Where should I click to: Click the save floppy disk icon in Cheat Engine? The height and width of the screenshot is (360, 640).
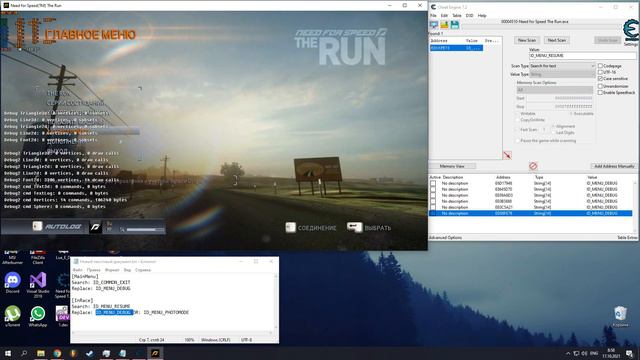[x=454, y=25]
